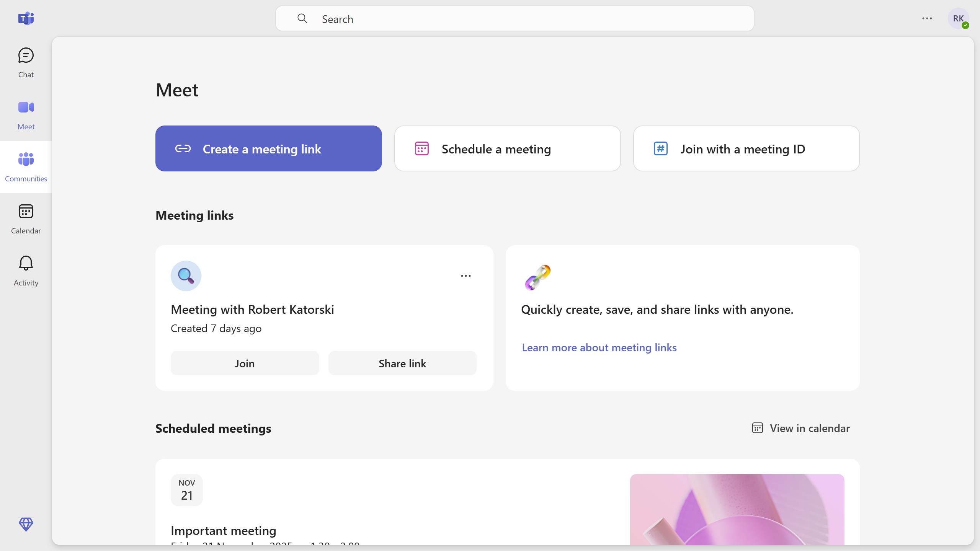This screenshot has height=551, width=980.
Task: Share link for Meeting with Robert Katorski
Action: tap(402, 363)
